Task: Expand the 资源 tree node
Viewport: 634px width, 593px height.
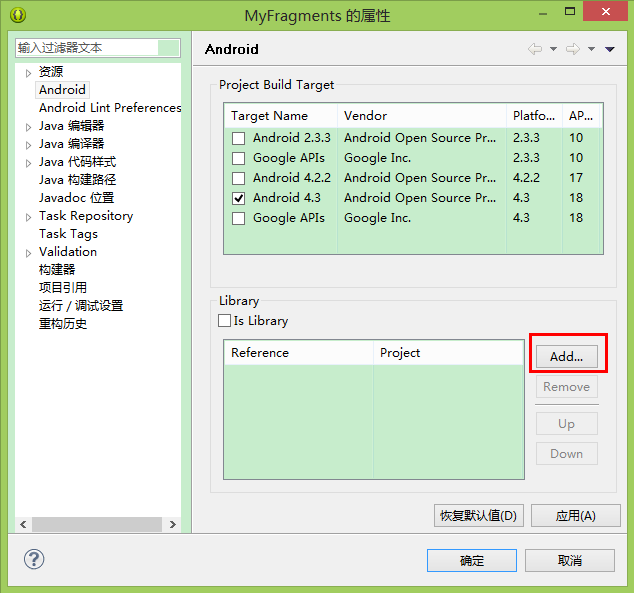Action: tap(28, 73)
